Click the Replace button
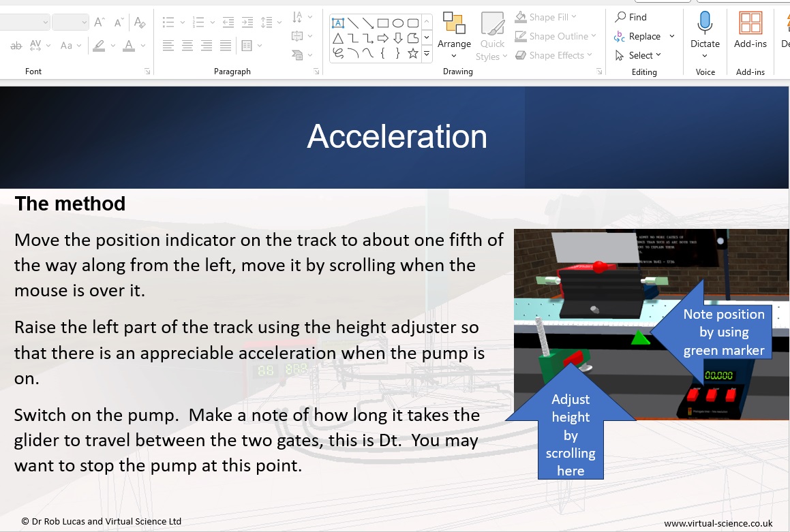This screenshot has height=532, width=790. click(638, 36)
